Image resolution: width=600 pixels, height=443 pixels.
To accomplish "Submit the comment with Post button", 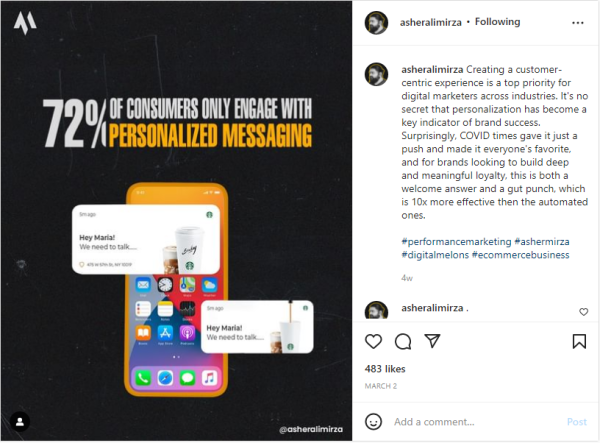I will pyautogui.click(x=577, y=422).
